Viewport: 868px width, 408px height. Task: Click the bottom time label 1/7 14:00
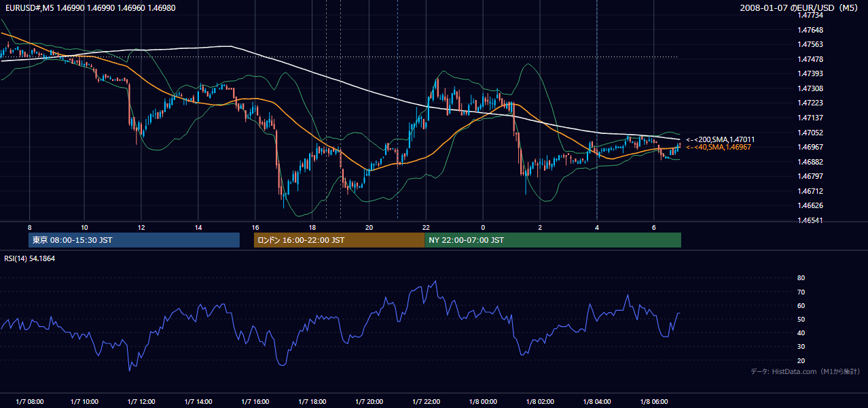pyautogui.click(x=198, y=402)
